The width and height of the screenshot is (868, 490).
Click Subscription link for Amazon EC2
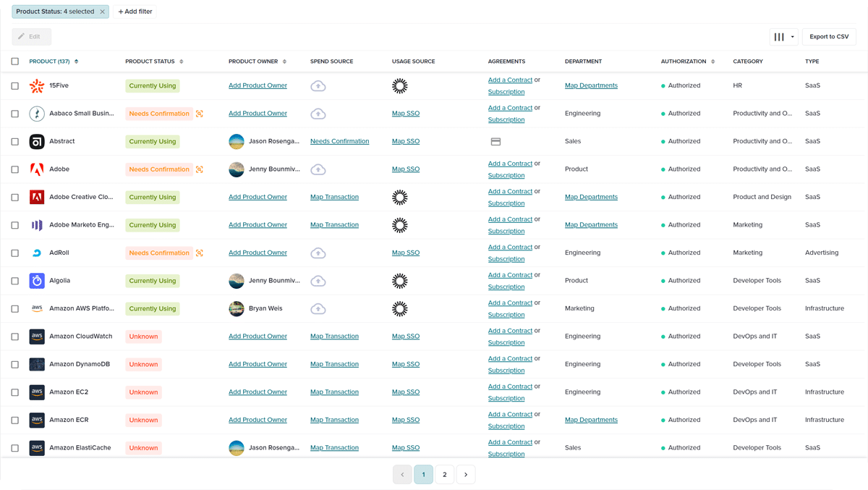coord(506,399)
